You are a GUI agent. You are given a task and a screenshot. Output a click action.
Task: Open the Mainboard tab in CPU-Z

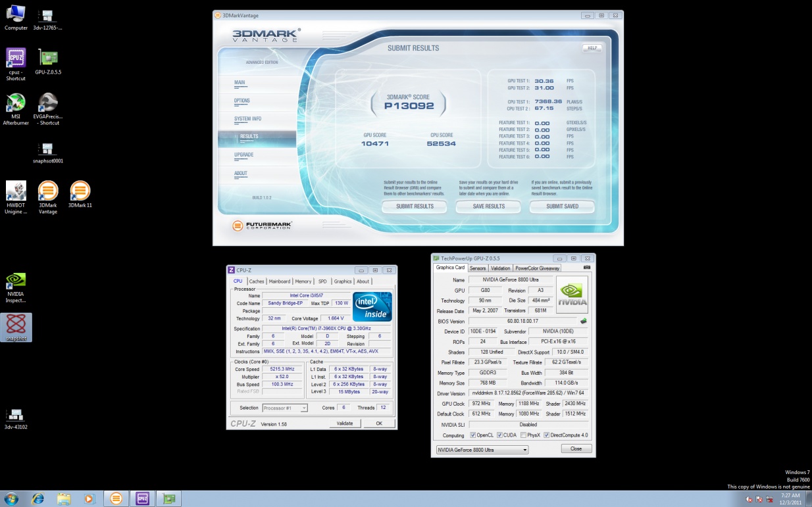pos(279,281)
